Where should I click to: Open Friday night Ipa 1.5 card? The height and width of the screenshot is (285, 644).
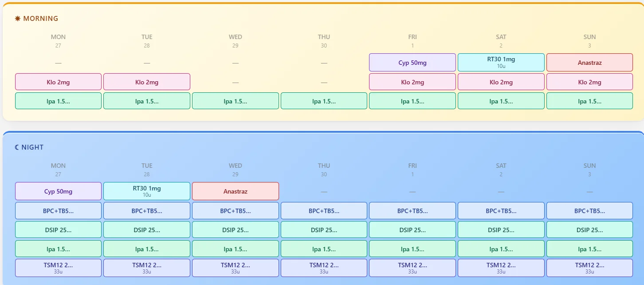(412, 249)
